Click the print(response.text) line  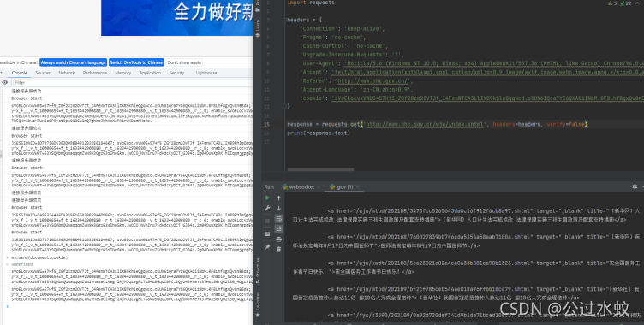point(319,133)
